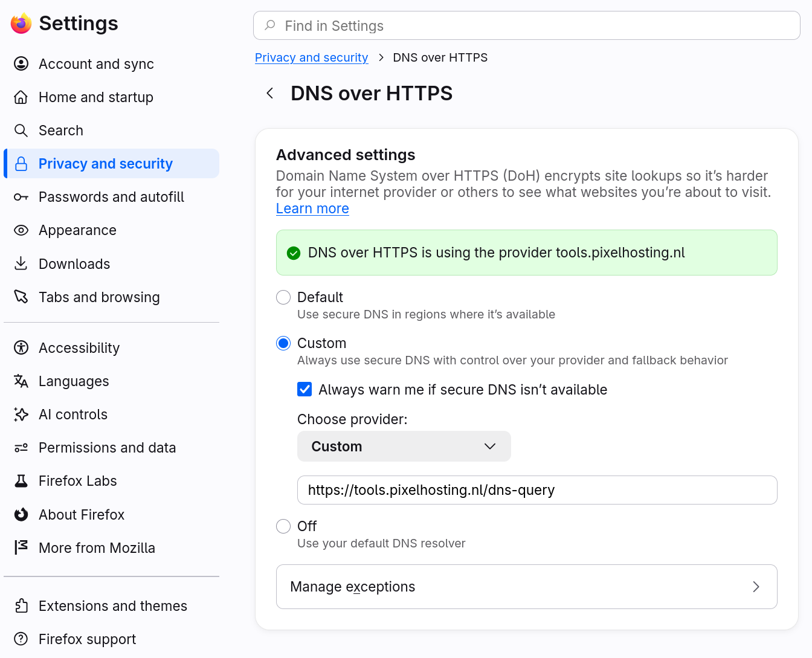Click the DNS over HTTPS breadcrumb text
Viewport: 812px width, 658px height.
440,57
